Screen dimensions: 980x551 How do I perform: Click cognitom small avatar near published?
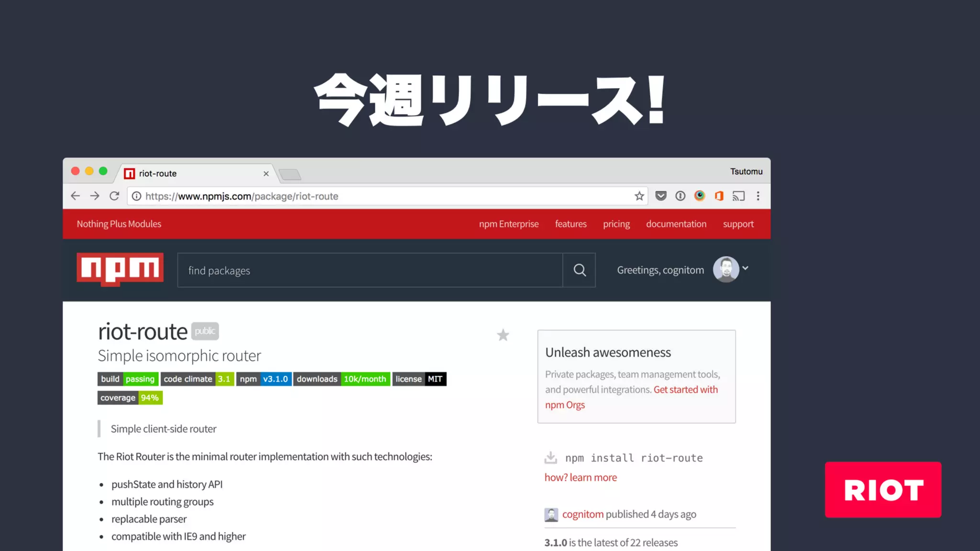(551, 515)
